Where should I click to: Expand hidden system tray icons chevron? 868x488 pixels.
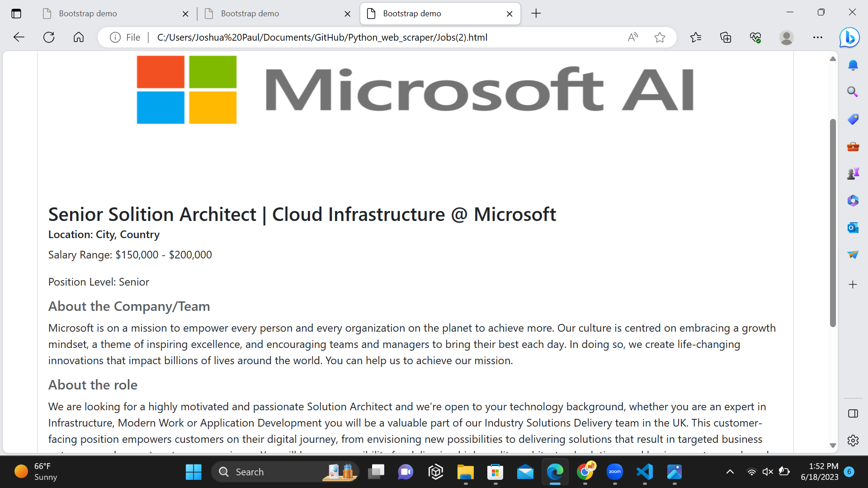coord(730,472)
